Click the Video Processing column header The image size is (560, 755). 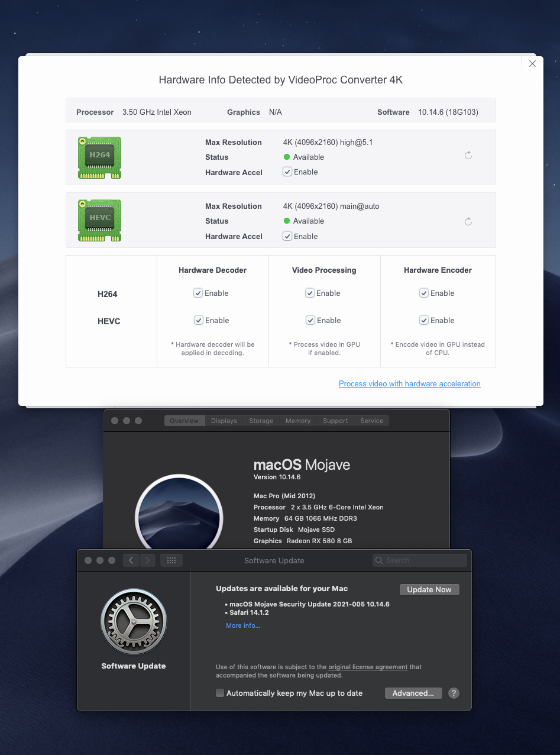(324, 270)
